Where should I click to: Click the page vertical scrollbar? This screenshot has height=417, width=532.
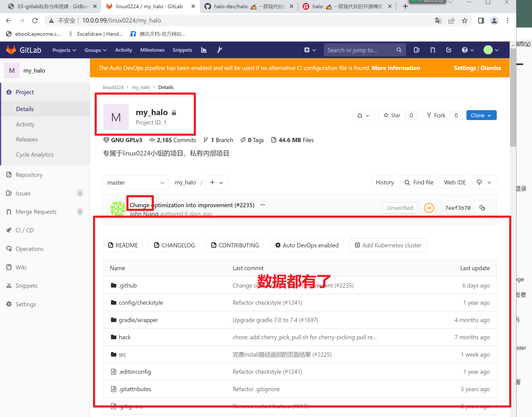pyautogui.click(x=513, y=98)
